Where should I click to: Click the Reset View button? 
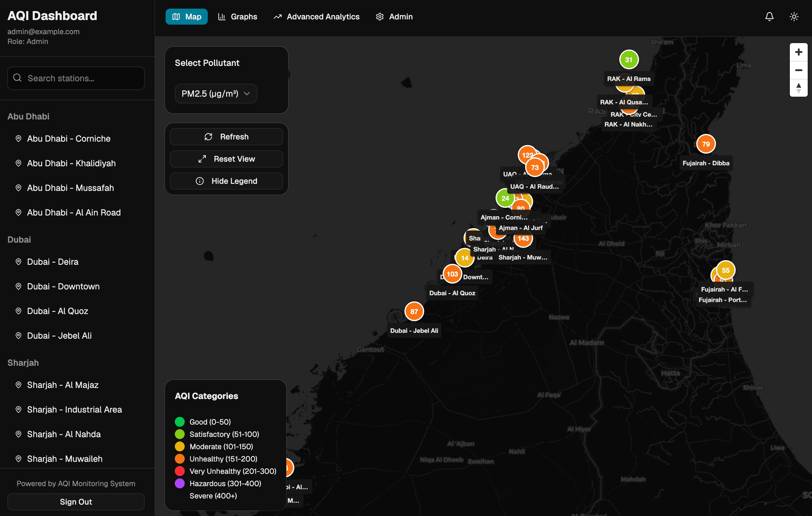[x=226, y=159]
